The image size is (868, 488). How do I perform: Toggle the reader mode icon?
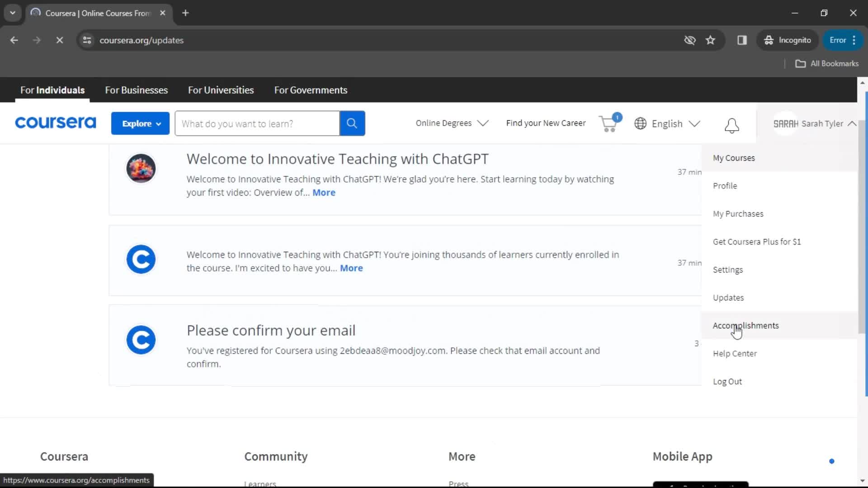(742, 40)
